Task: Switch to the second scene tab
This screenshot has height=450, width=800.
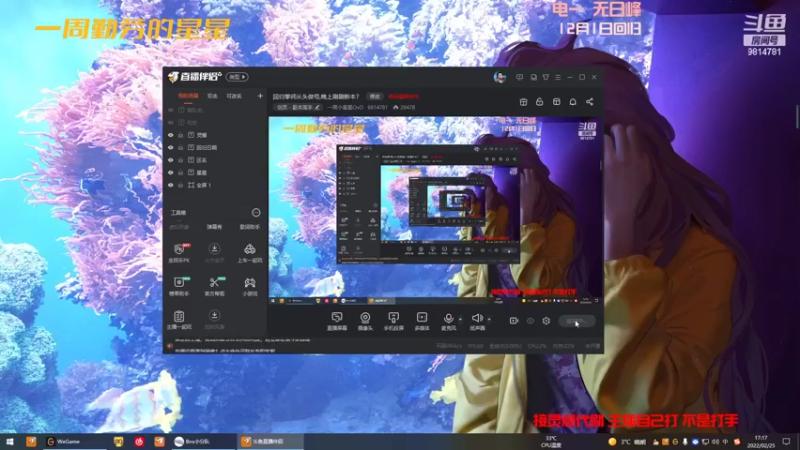Action: (212, 96)
